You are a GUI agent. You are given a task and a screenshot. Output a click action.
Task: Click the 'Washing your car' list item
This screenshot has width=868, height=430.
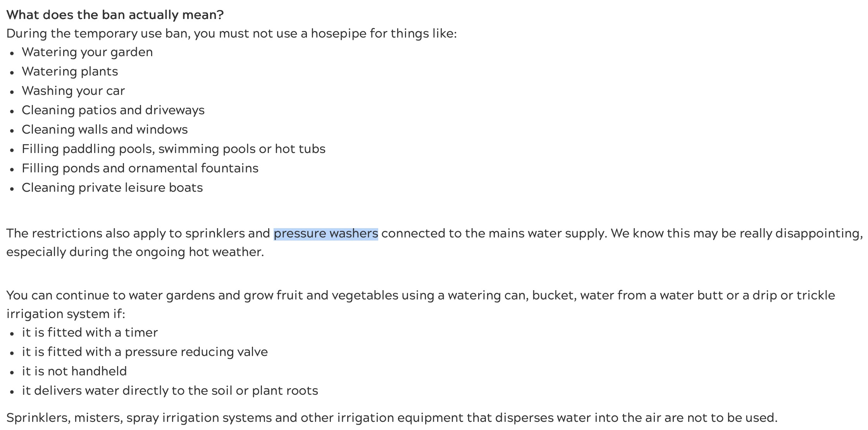[x=73, y=91]
